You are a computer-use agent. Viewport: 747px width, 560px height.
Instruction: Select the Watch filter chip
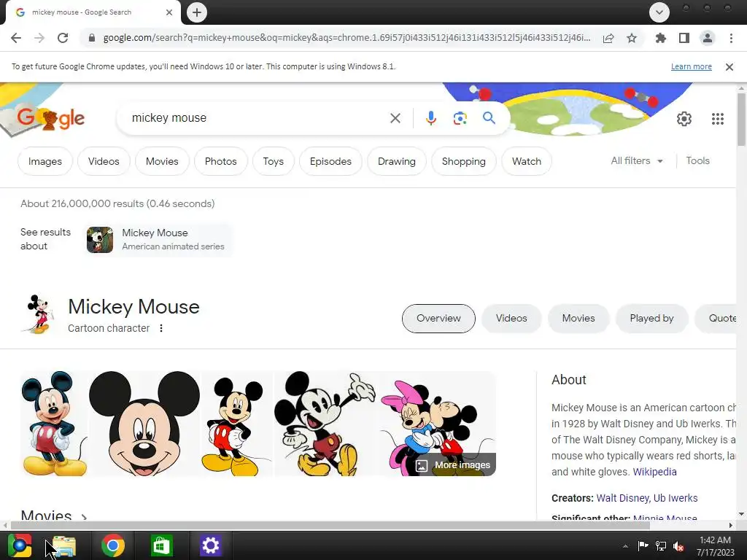click(x=527, y=161)
